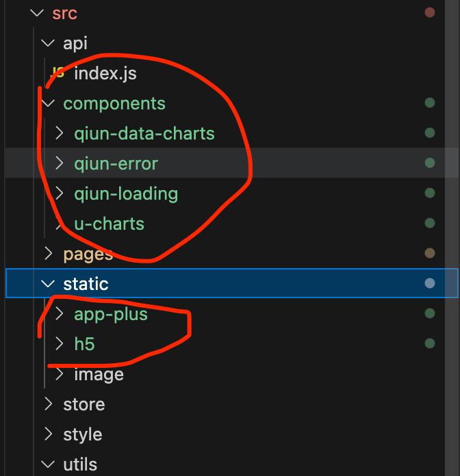
Task: Click the green status dot beside components
Action: (x=430, y=103)
